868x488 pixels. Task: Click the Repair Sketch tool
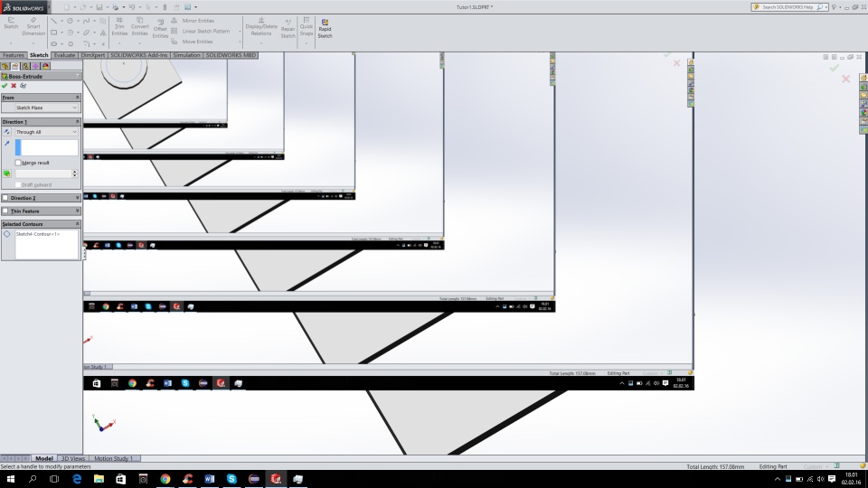288,29
